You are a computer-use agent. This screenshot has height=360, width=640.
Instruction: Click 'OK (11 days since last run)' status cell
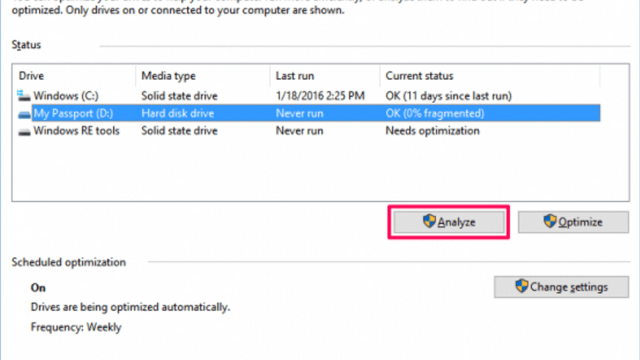(x=448, y=96)
